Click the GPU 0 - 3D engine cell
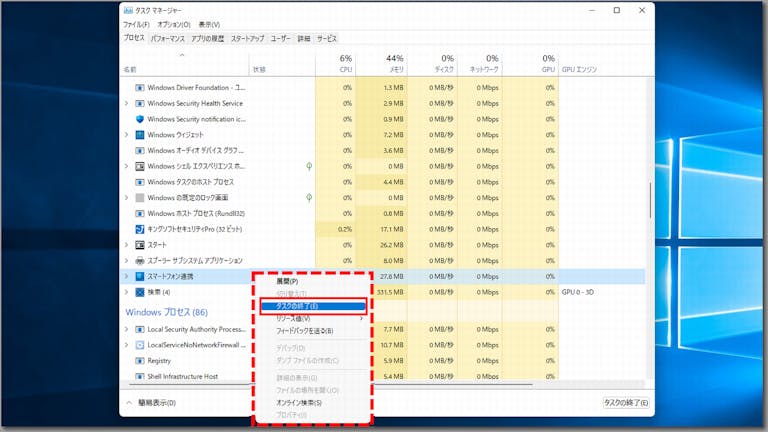The image size is (768, 432). pos(577,292)
